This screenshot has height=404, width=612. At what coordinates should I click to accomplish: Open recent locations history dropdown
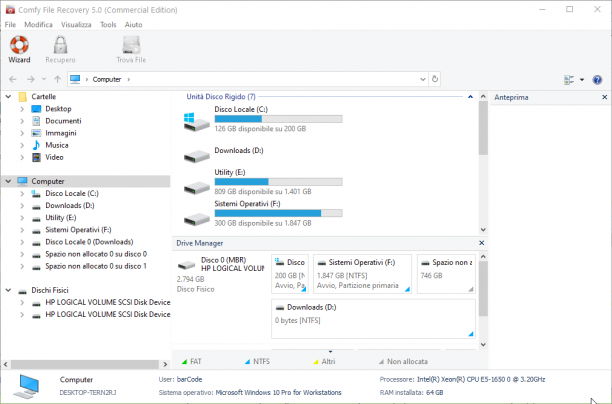(44, 79)
